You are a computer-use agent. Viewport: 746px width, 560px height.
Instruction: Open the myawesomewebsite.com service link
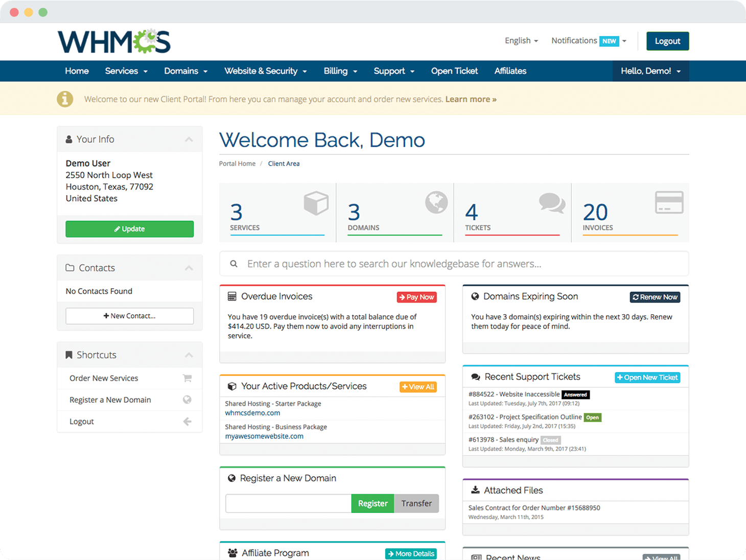[x=264, y=436]
